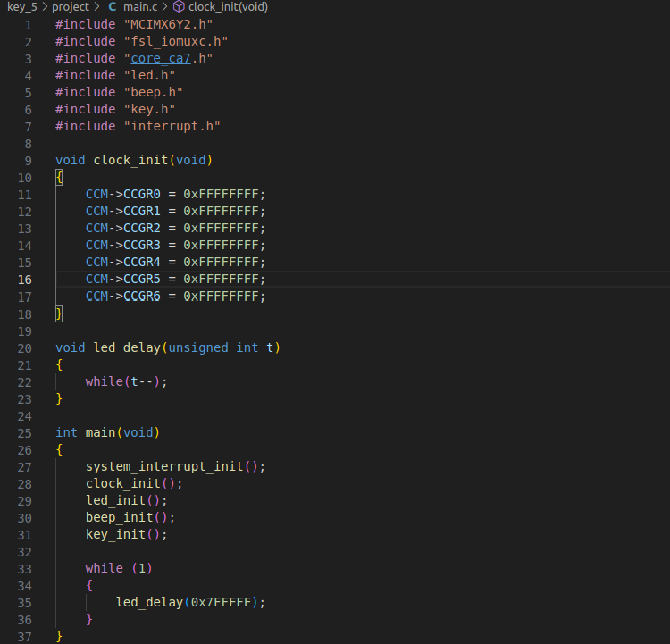Open the project breadcrumb segment
The image size is (670, 644).
tap(71, 7)
